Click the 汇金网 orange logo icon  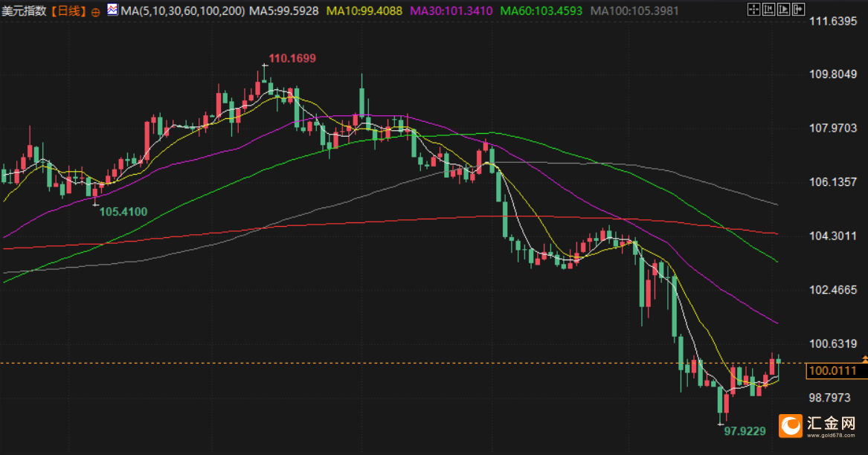pos(790,426)
